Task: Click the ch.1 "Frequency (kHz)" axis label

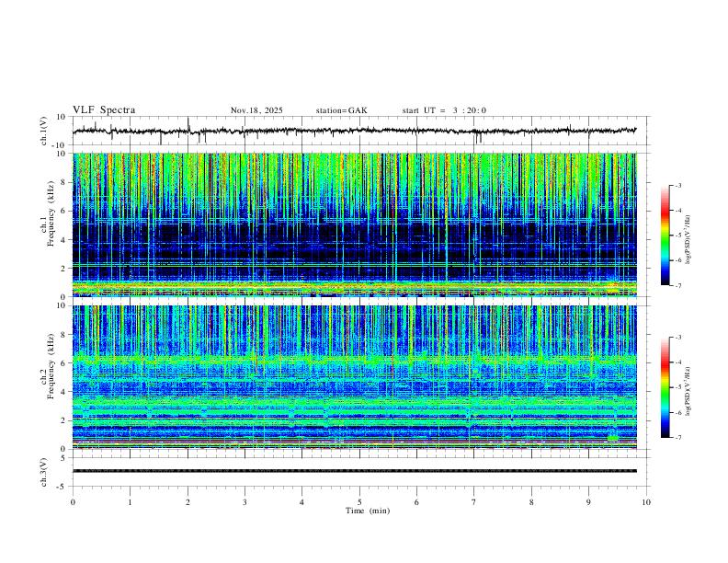Action: click(51, 212)
